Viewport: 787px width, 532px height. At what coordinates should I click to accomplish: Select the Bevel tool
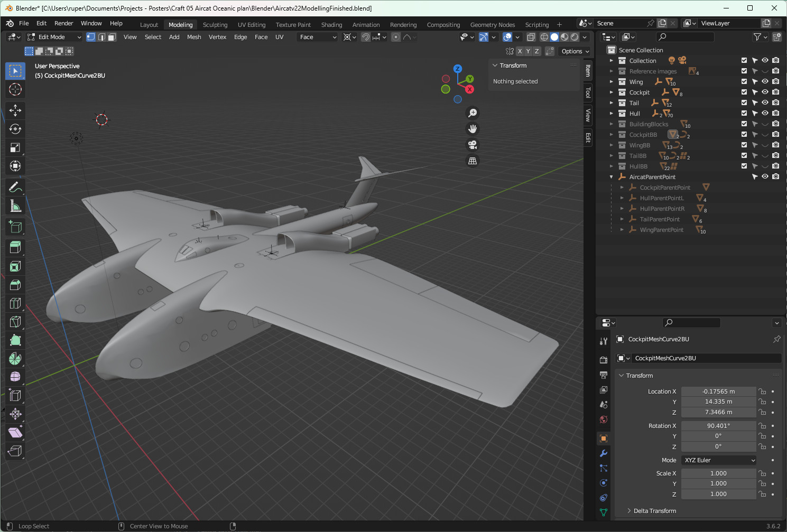pyautogui.click(x=15, y=285)
